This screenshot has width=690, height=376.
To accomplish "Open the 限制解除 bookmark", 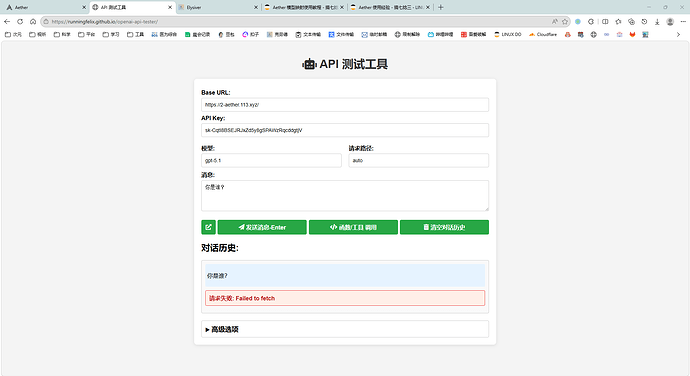I will pyautogui.click(x=407, y=34).
